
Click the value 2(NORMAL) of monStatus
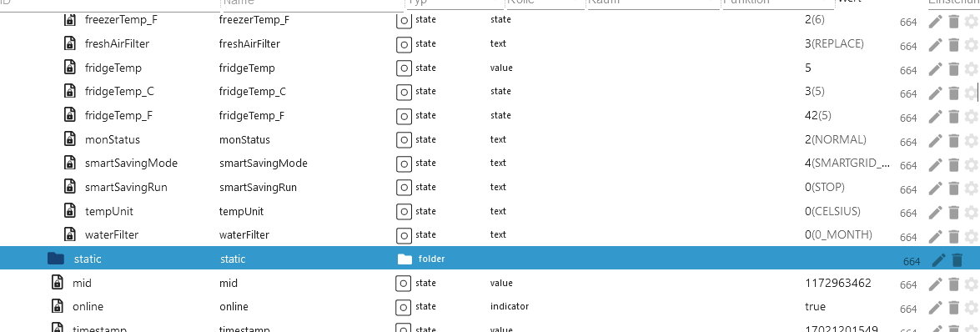tap(836, 139)
